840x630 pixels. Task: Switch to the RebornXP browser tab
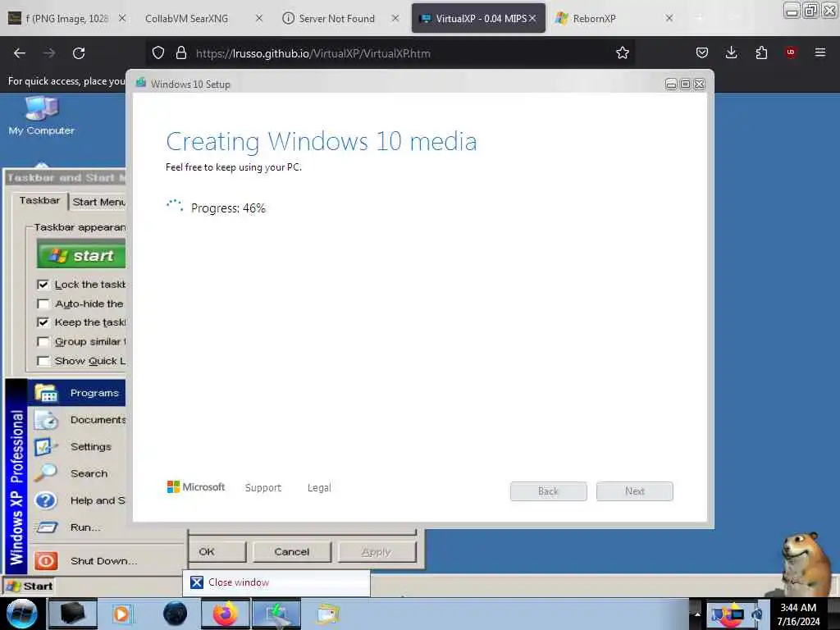click(x=614, y=18)
